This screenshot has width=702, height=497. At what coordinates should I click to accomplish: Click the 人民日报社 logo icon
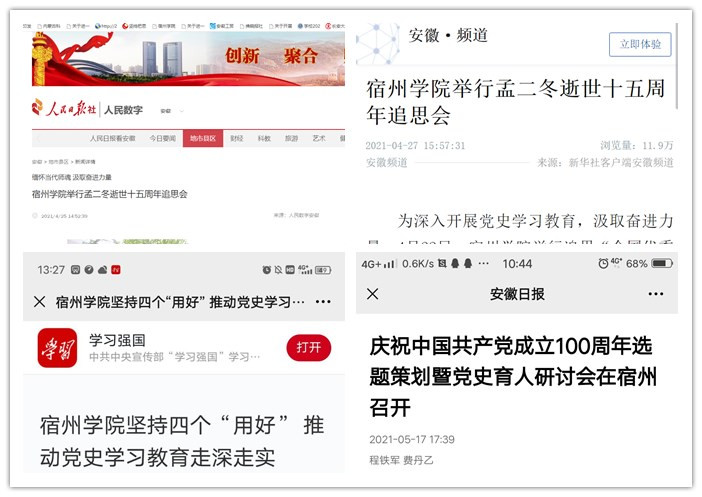pos(37,107)
